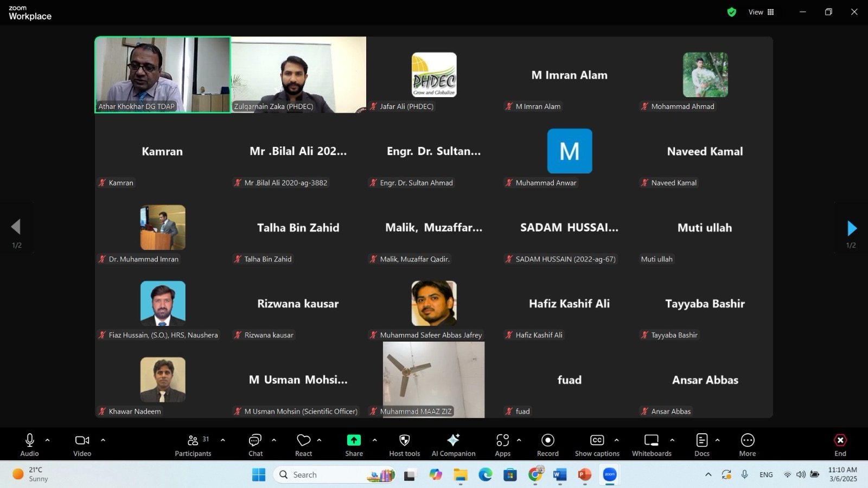
Task: Select Athar Khokhar DG TDAP video tile
Action: tap(163, 74)
